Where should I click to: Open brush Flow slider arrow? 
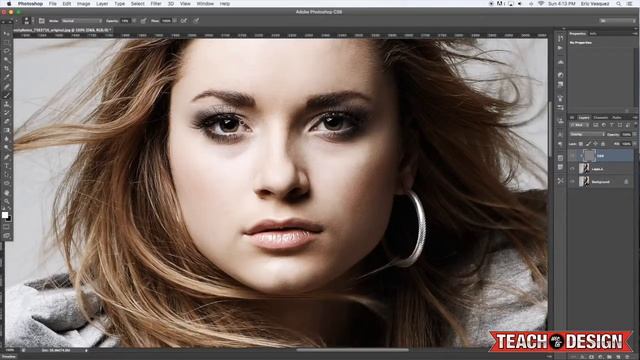pyautogui.click(x=175, y=20)
